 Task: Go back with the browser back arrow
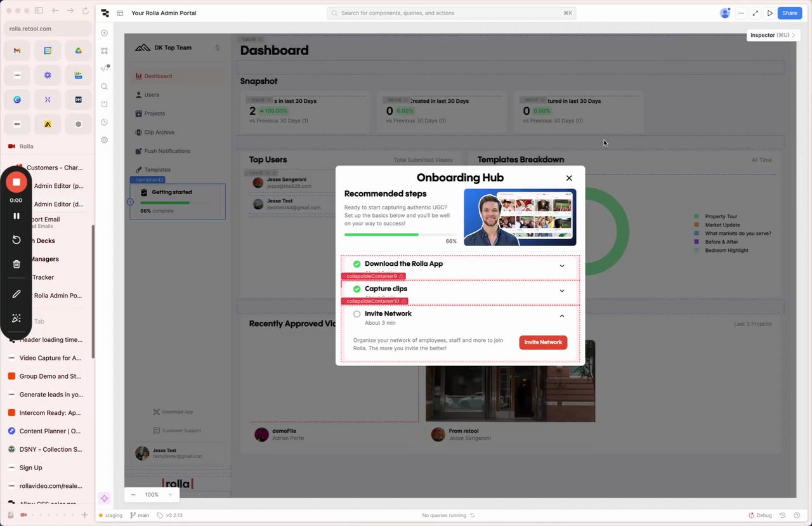[55, 11]
